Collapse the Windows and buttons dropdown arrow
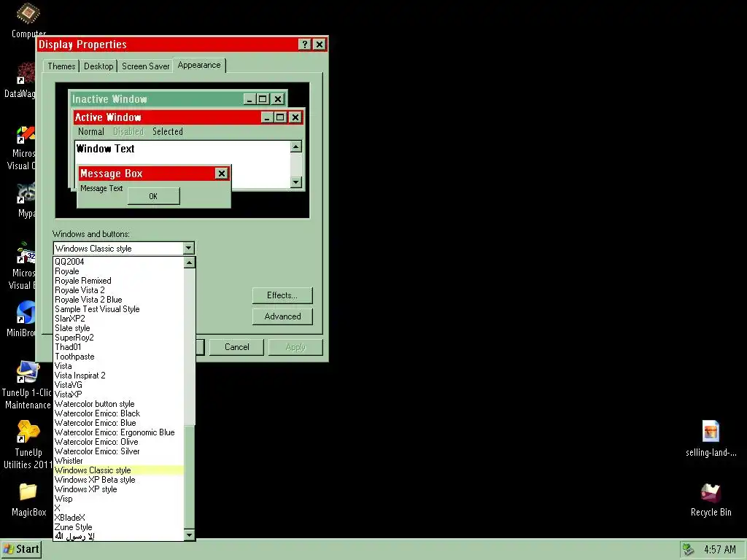 (x=188, y=248)
